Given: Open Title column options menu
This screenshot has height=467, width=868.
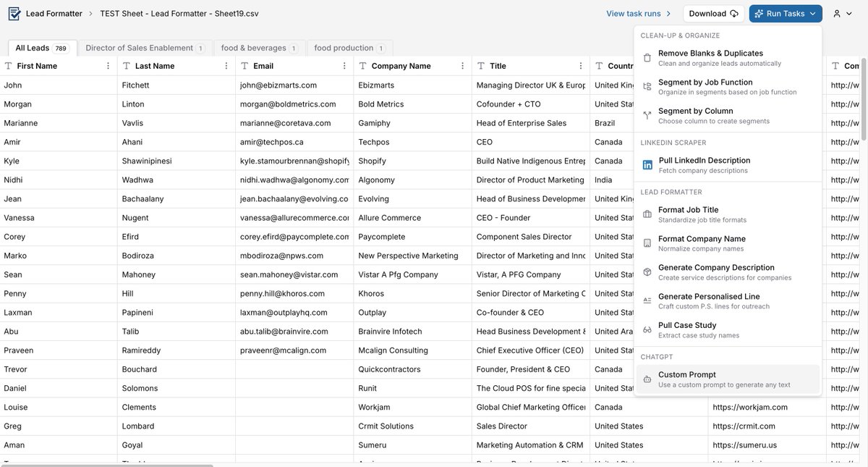Looking at the screenshot, I should point(581,66).
